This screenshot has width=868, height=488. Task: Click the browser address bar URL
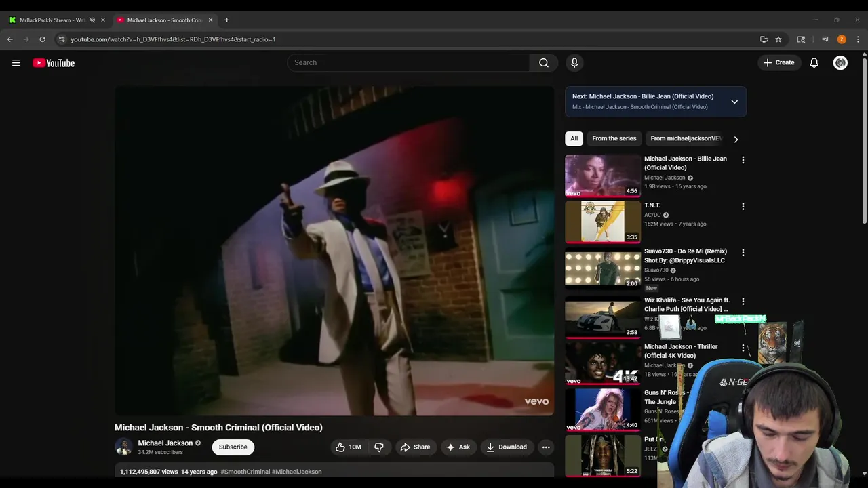pyautogui.click(x=173, y=39)
